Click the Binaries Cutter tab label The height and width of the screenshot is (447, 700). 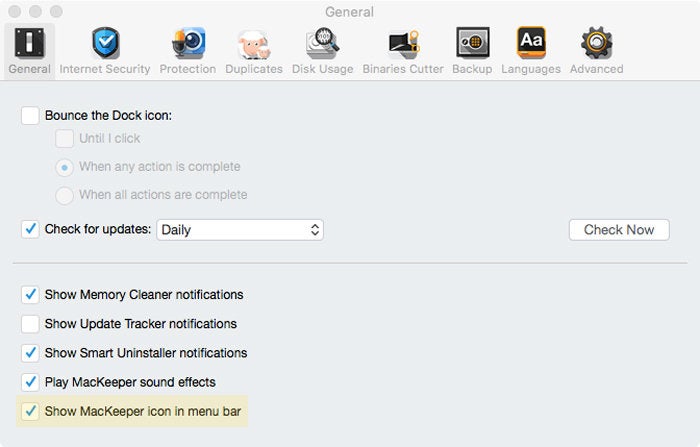[x=403, y=69]
